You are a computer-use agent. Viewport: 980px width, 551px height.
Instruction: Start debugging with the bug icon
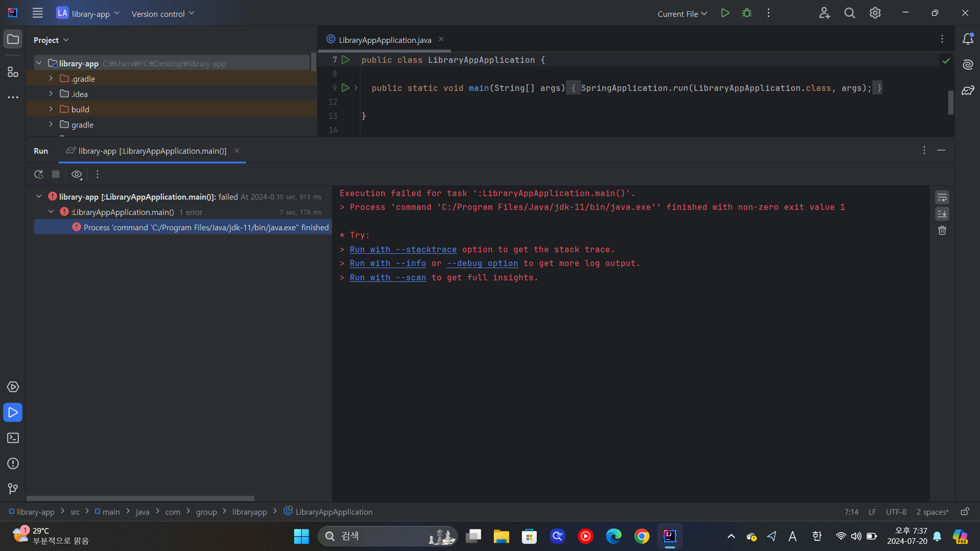[747, 13]
